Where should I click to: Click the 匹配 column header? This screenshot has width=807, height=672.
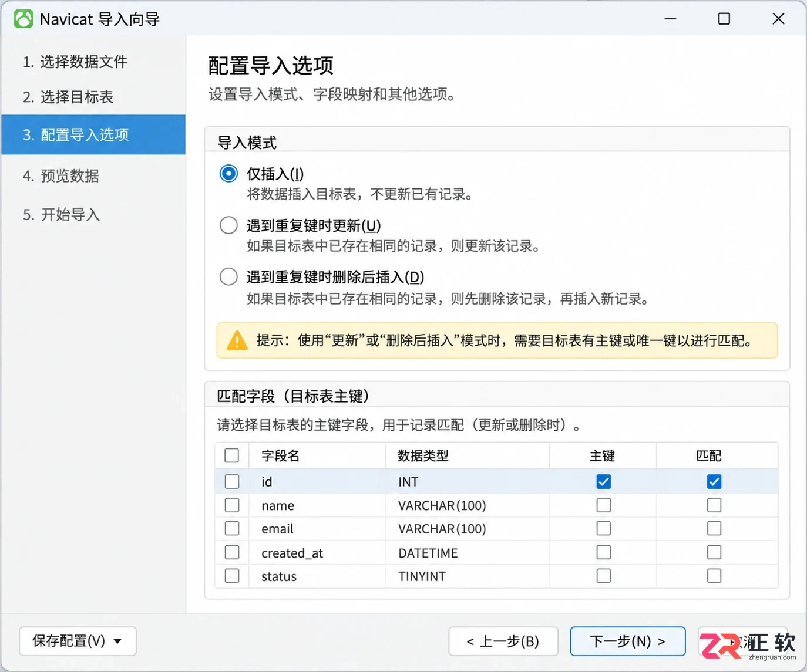(717, 455)
